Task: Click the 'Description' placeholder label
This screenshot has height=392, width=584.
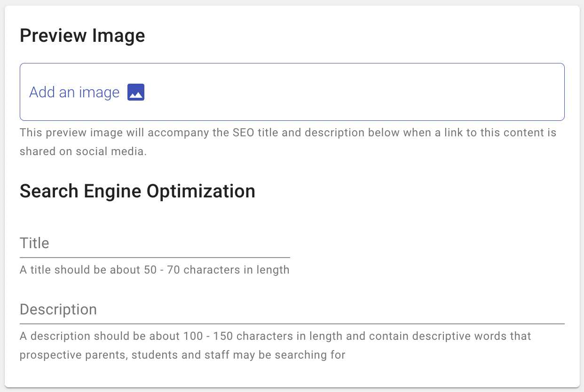Action: pos(58,309)
